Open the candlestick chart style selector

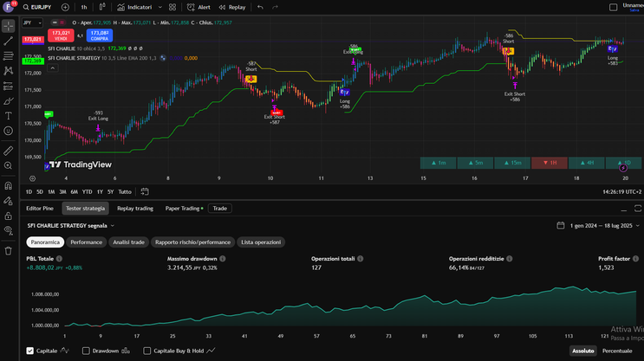[x=102, y=7]
